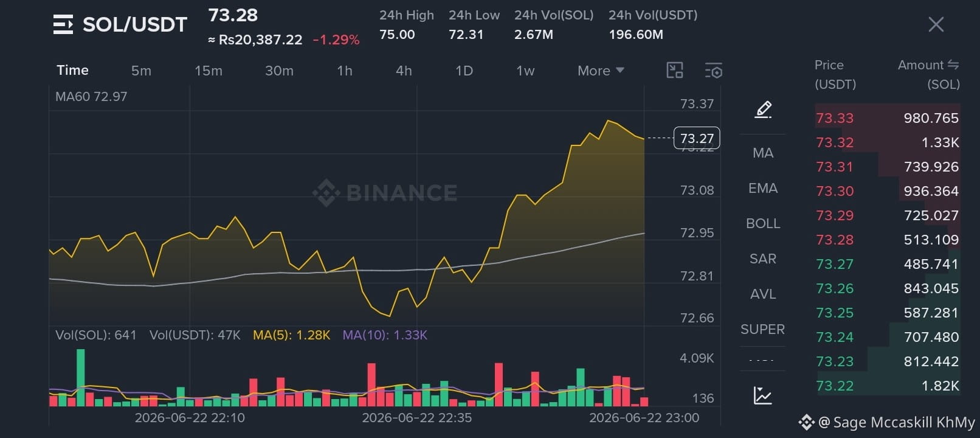The width and height of the screenshot is (980, 438).
Task: Select the 30m interval tab
Action: point(279,71)
